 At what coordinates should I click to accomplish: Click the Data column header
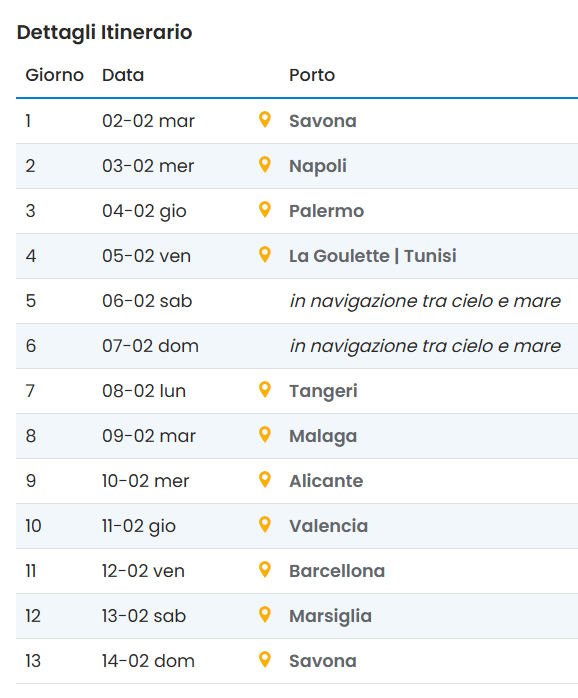click(x=123, y=75)
